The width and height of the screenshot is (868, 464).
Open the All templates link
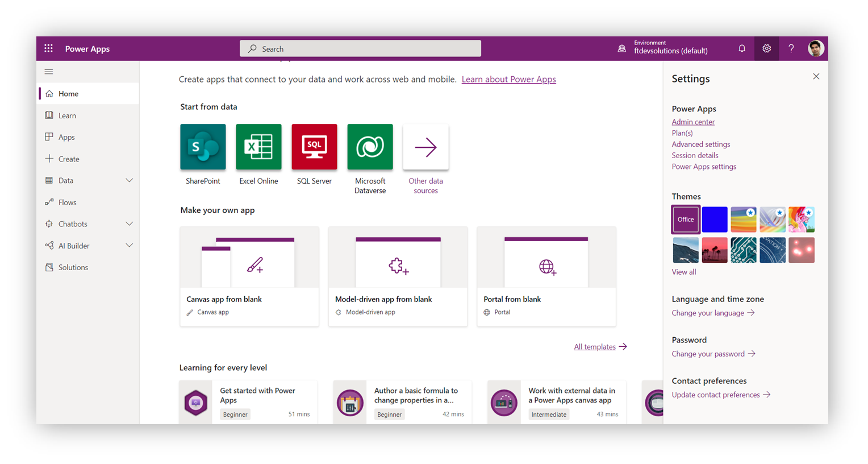point(600,347)
